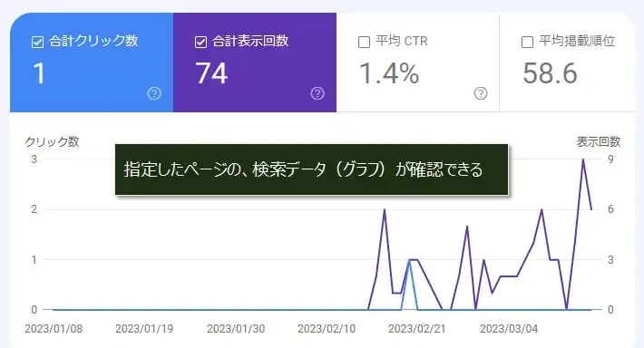Screen dimensions: 644x348
Task: Click the 2023/03/04 date label
Action: pos(509,329)
